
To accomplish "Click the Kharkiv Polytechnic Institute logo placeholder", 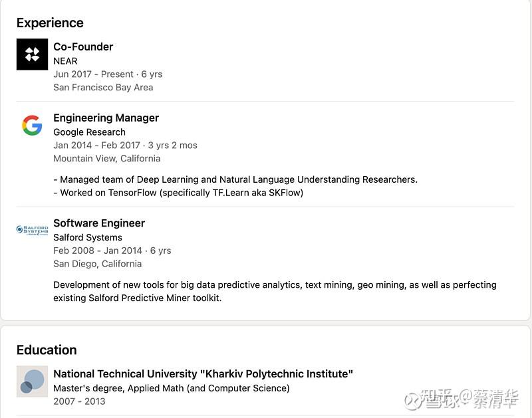I will [32, 381].
